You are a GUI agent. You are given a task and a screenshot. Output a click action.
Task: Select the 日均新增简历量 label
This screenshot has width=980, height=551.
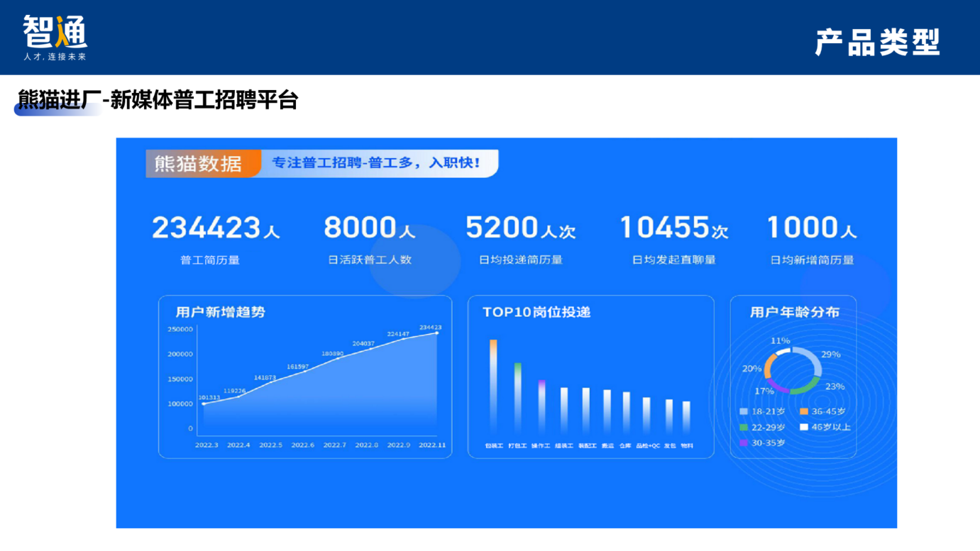pyautogui.click(x=813, y=260)
